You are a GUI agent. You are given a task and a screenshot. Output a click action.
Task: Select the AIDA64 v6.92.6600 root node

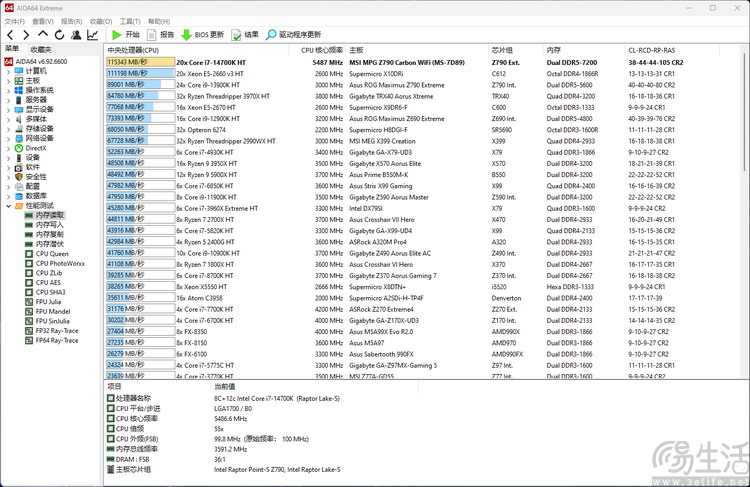(36, 61)
